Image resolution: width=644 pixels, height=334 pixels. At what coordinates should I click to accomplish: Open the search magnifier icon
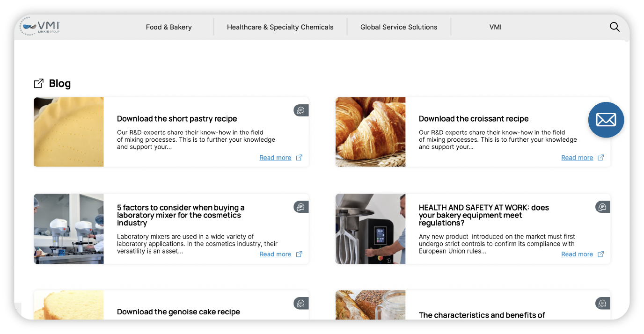[x=615, y=27]
